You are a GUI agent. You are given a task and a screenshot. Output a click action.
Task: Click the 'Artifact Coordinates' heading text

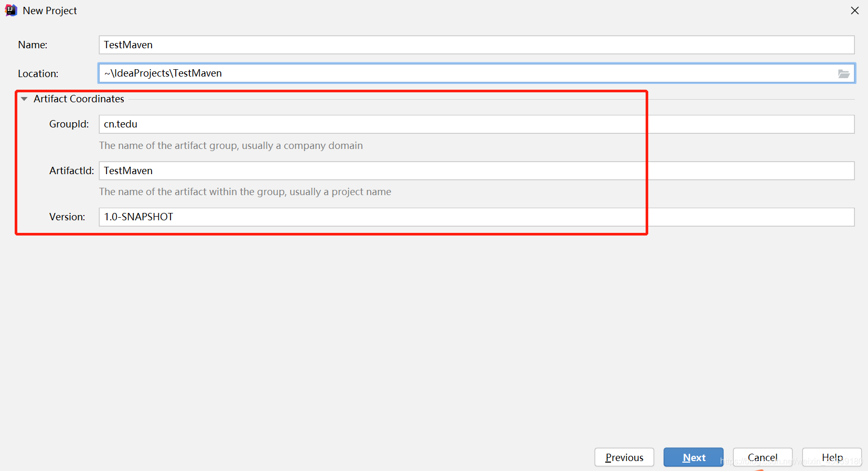pos(79,99)
